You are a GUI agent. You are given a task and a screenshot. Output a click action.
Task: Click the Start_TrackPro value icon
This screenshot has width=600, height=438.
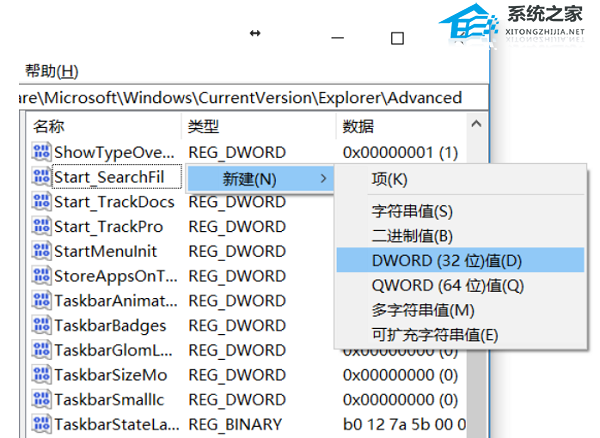coord(41,226)
